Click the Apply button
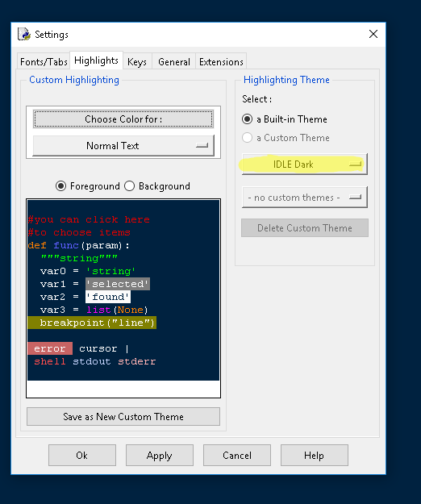This screenshot has width=421, height=504. coord(160,455)
